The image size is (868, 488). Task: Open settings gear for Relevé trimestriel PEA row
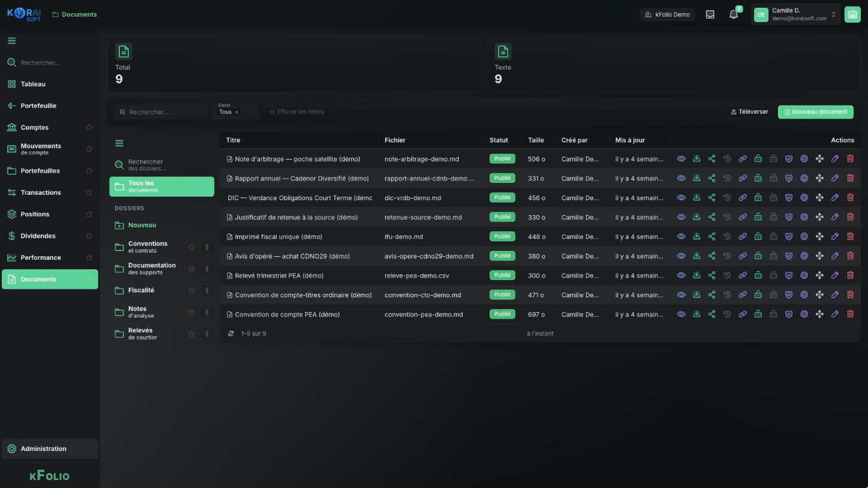coord(804,275)
